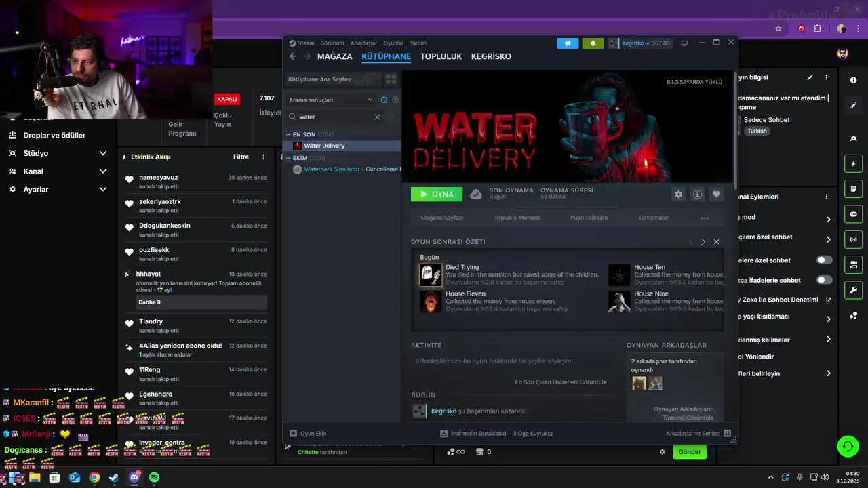Open Google Chrome from the taskbar
This screenshot has width=868, height=488.
pyautogui.click(x=94, y=478)
